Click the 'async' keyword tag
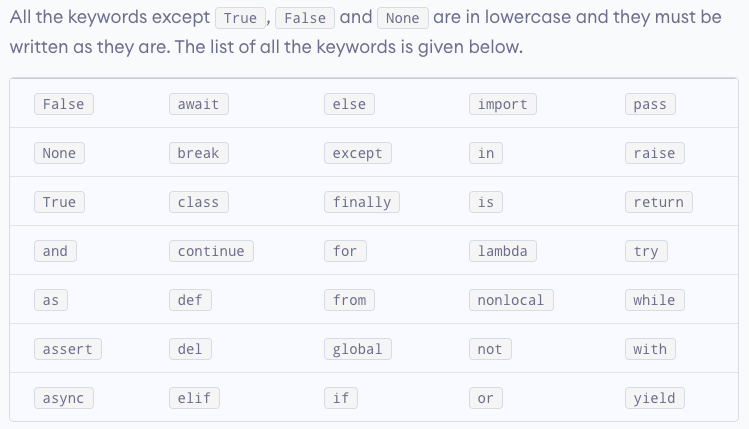Viewport: 749px width, 429px height. (x=64, y=398)
